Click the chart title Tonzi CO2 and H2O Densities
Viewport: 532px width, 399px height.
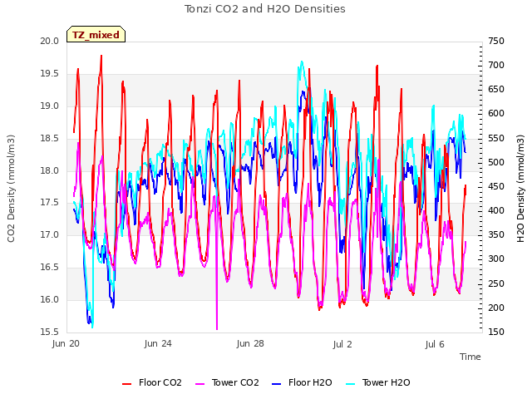click(x=265, y=9)
